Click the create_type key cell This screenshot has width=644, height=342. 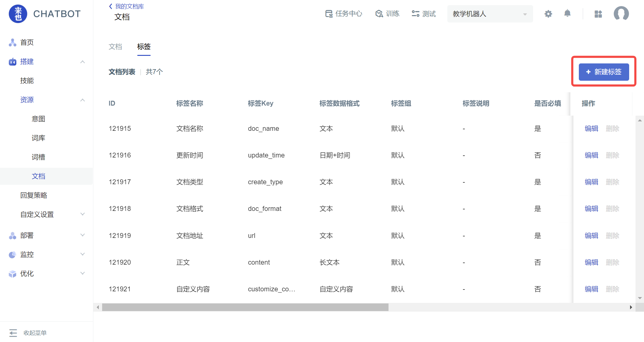[265, 182]
